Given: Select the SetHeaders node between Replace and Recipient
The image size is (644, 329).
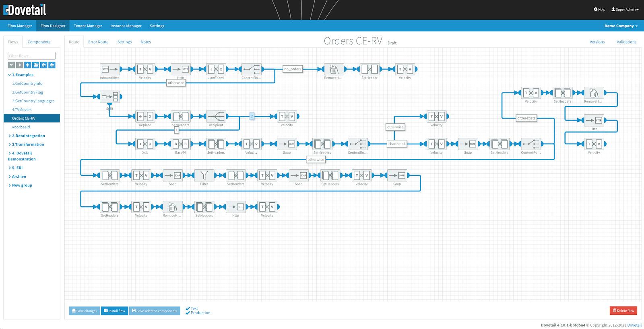Looking at the screenshot, I should tap(180, 117).
